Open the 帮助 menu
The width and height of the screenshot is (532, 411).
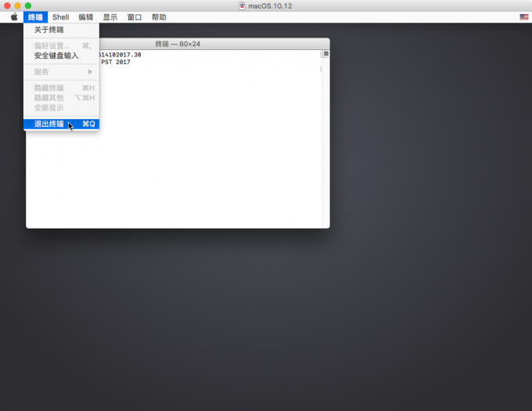pos(159,17)
